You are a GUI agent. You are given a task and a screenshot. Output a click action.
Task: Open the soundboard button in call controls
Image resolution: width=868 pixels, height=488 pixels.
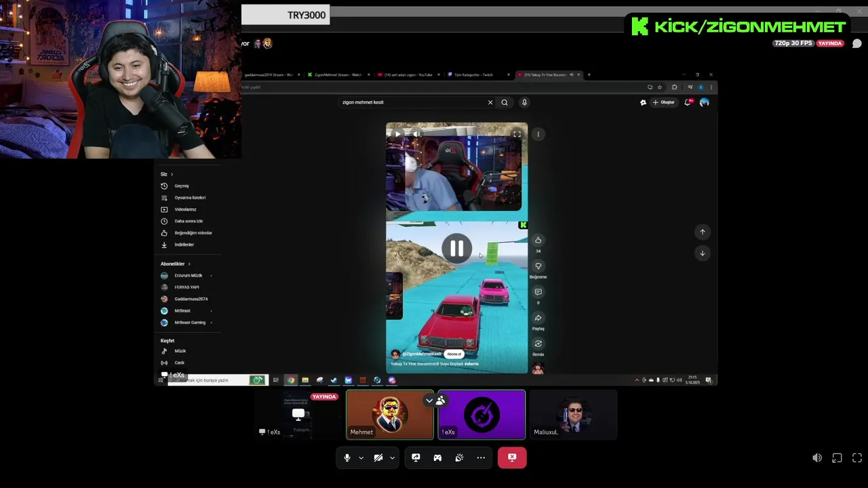(x=459, y=457)
